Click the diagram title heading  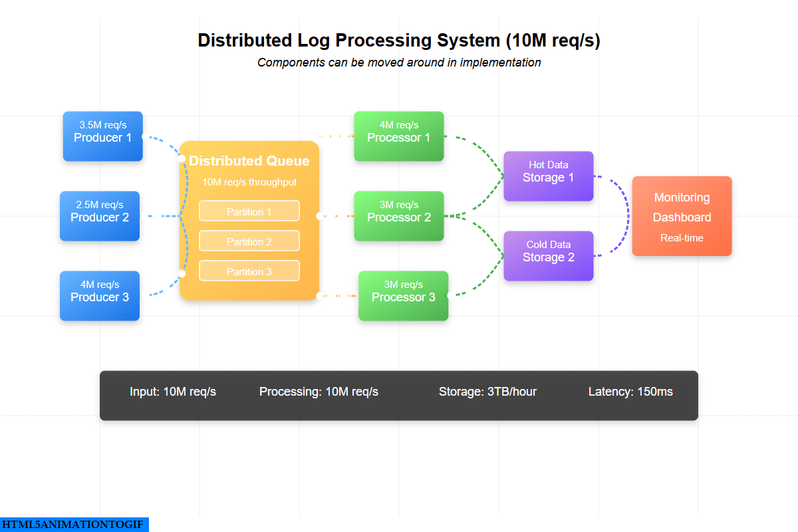(x=399, y=41)
